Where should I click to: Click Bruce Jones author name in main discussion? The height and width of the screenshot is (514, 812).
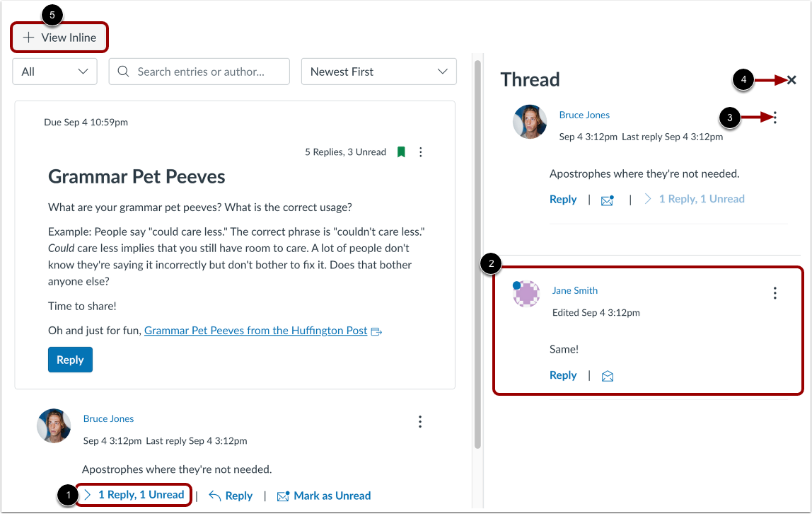tap(108, 418)
